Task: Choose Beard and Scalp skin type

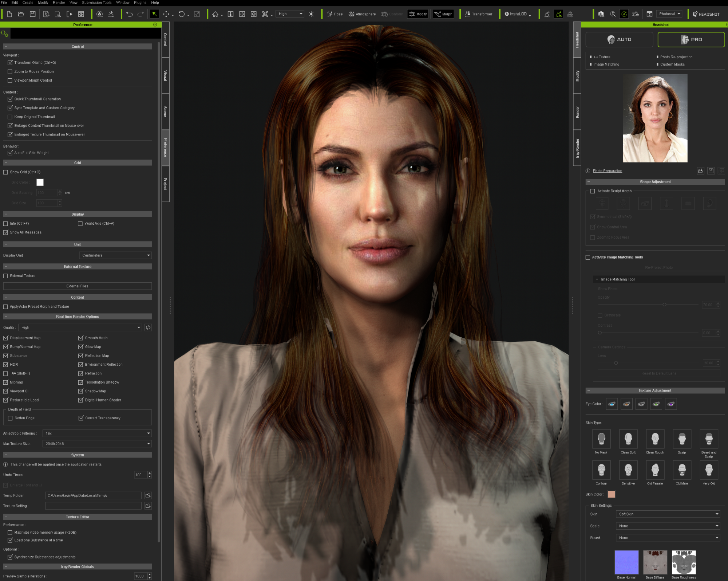Action: click(709, 439)
